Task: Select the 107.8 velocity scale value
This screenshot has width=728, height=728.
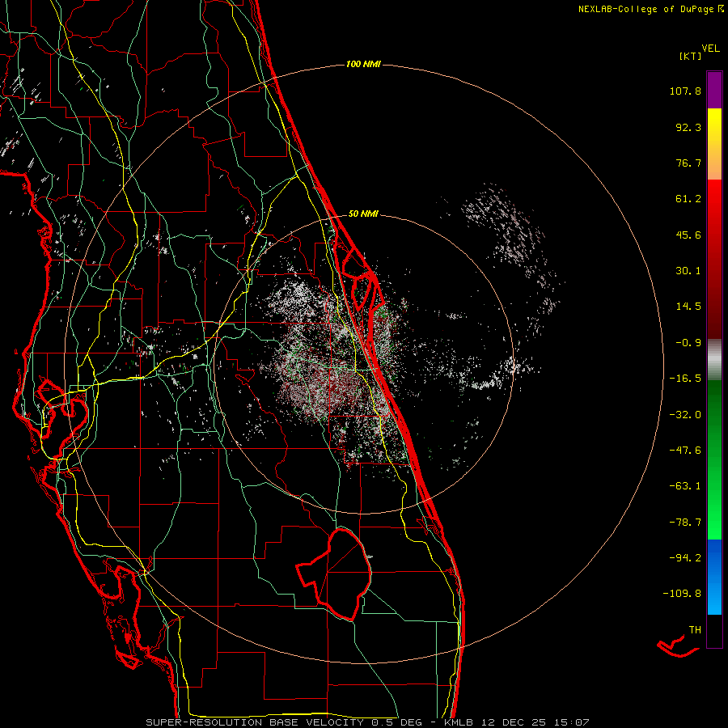Action: 685,91
